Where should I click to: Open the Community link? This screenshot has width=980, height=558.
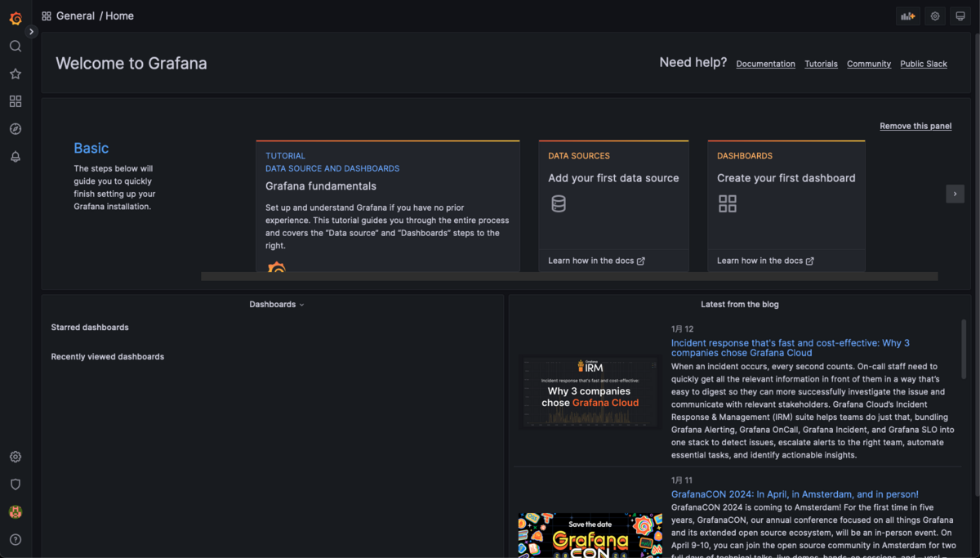tap(869, 64)
